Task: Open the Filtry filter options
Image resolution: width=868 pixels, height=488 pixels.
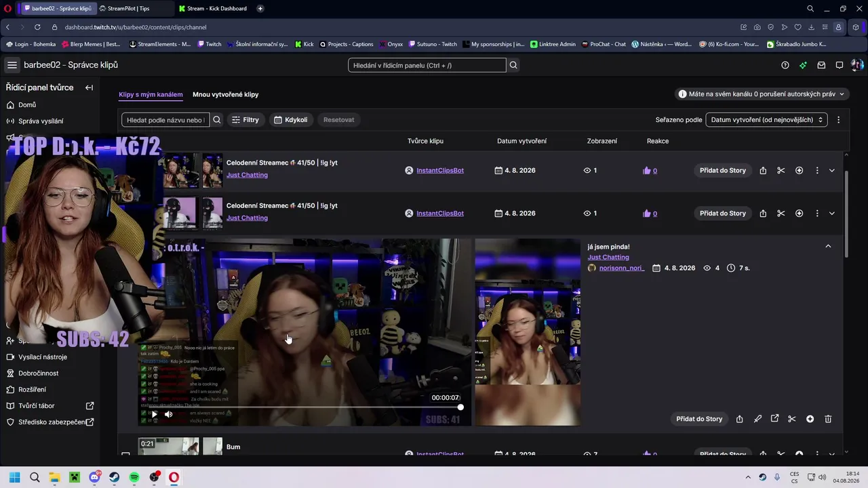Action: click(x=245, y=120)
